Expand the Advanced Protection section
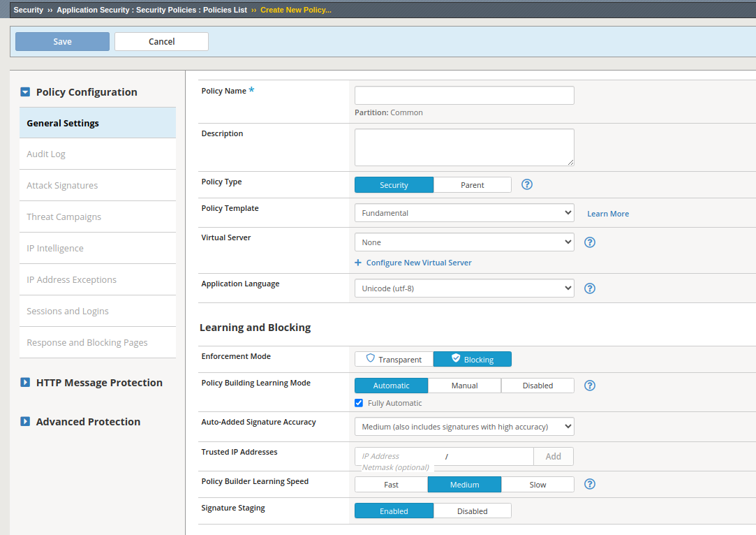This screenshot has height=535, width=756. click(x=25, y=422)
